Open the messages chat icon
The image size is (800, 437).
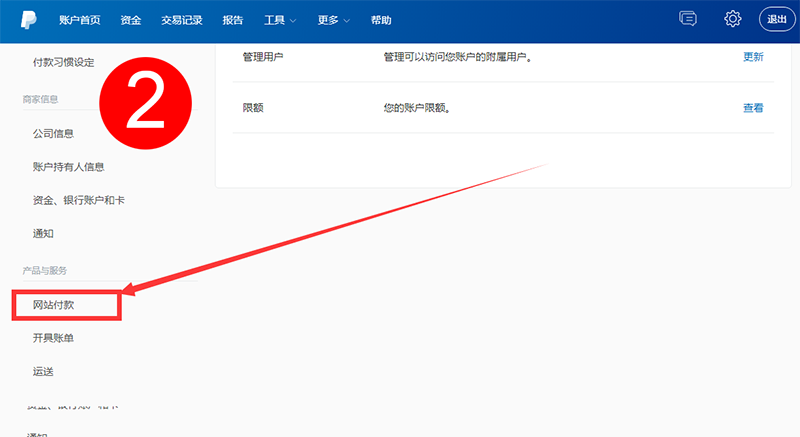point(687,19)
